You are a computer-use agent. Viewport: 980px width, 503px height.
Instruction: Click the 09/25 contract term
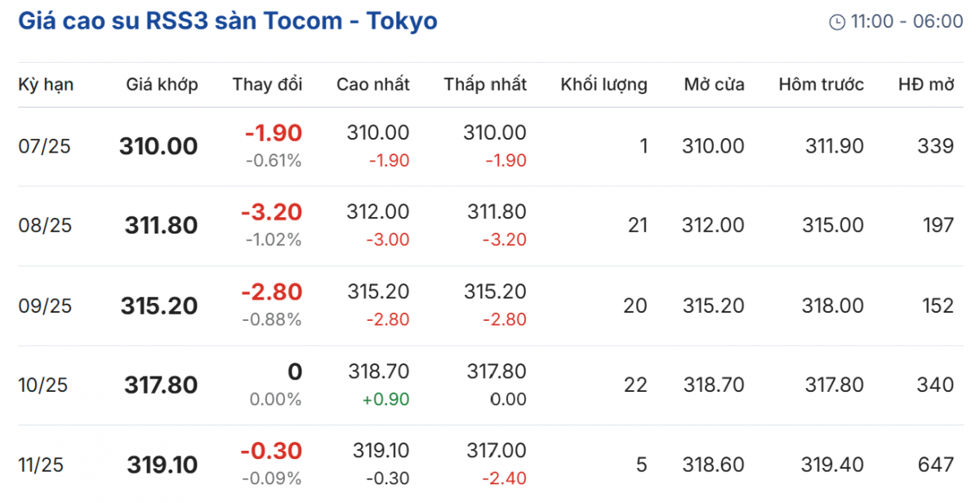tap(45, 306)
